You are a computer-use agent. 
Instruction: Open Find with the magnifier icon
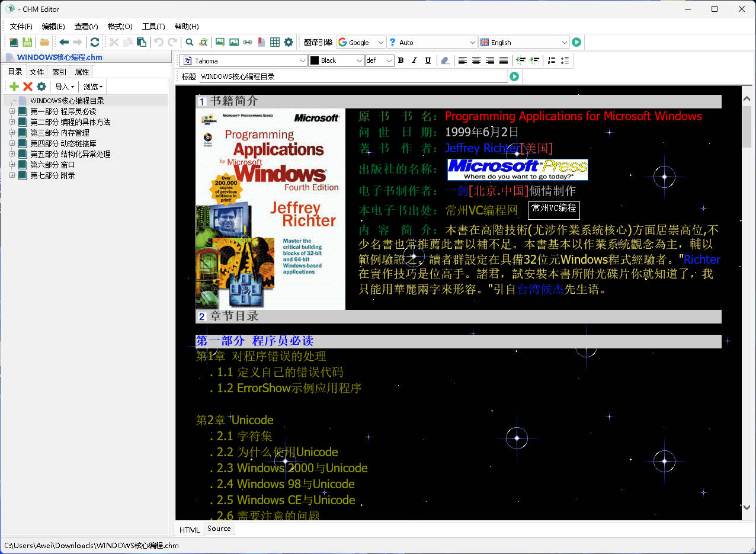tap(190, 42)
